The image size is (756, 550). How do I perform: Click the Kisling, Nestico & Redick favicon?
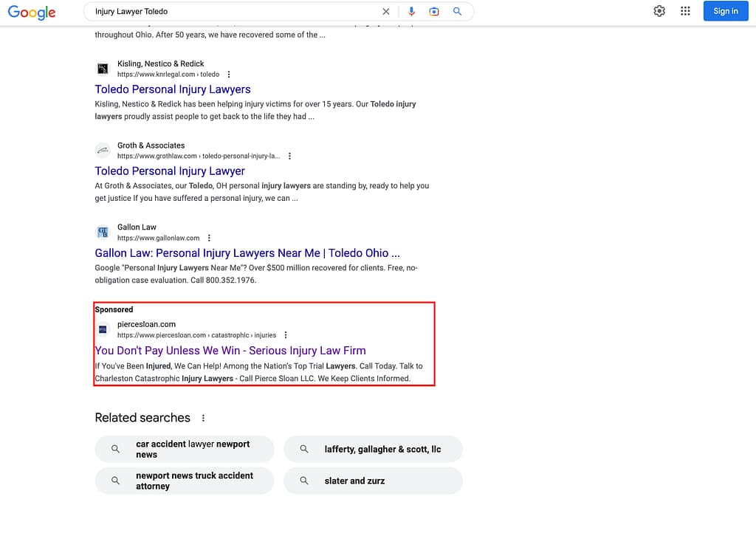coord(103,69)
